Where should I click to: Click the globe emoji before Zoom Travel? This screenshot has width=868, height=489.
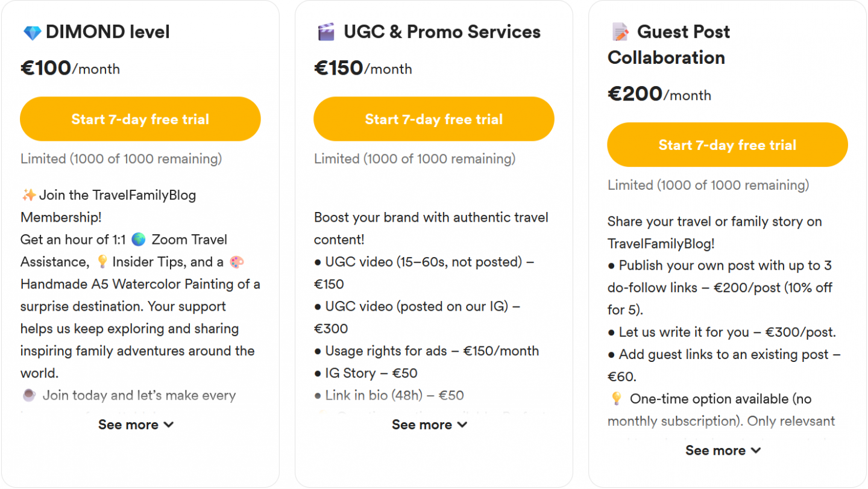[x=139, y=240]
